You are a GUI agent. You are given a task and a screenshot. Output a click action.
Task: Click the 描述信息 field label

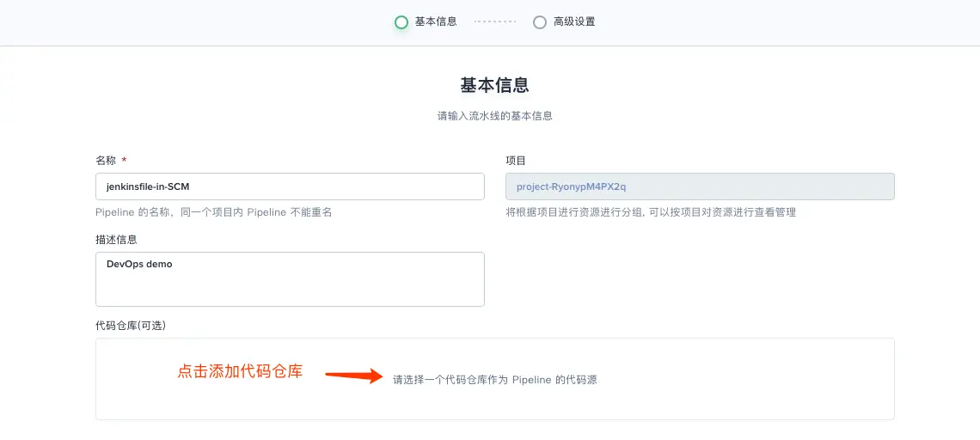pyautogui.click(x=116, y=240)
